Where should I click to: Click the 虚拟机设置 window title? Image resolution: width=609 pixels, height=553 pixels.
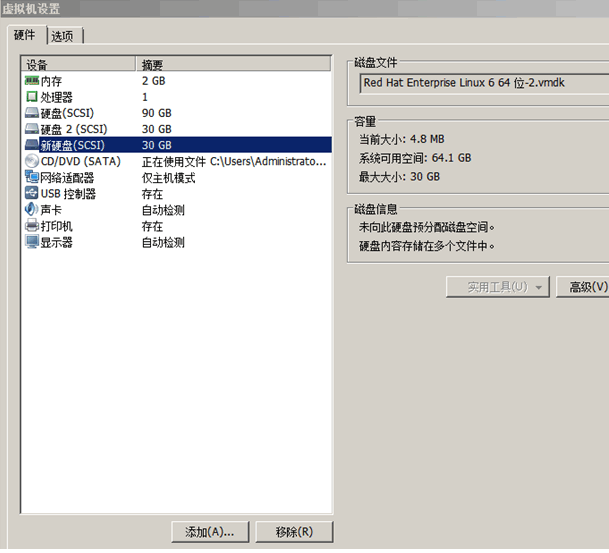[31, 8]
